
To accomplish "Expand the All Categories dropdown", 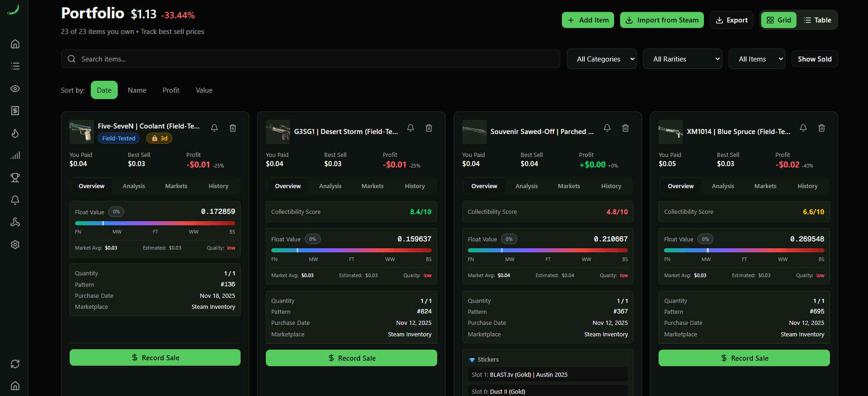I will coord(602,59).
